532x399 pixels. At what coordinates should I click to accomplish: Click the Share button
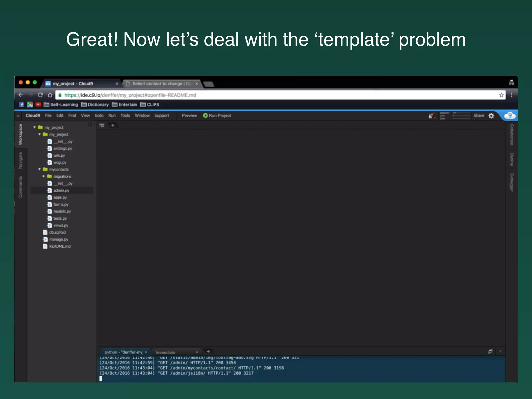click(478, 116)
